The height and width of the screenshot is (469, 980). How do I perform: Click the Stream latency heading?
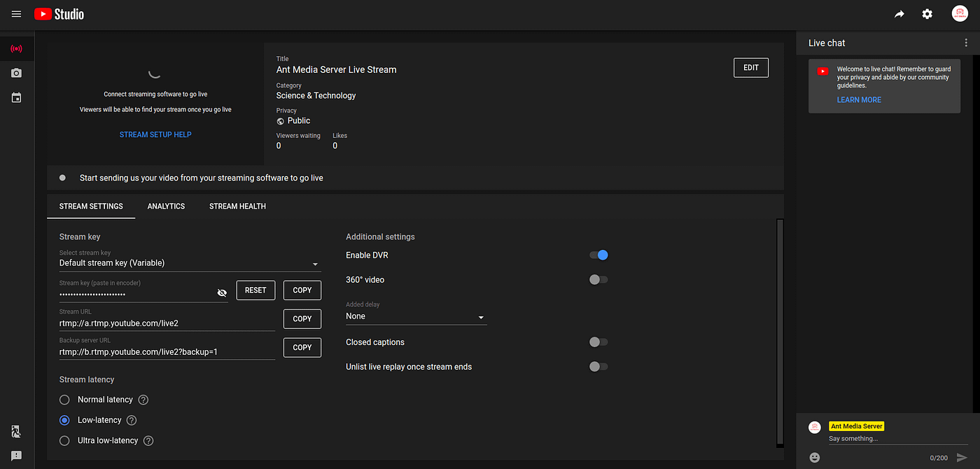point(87,379)
